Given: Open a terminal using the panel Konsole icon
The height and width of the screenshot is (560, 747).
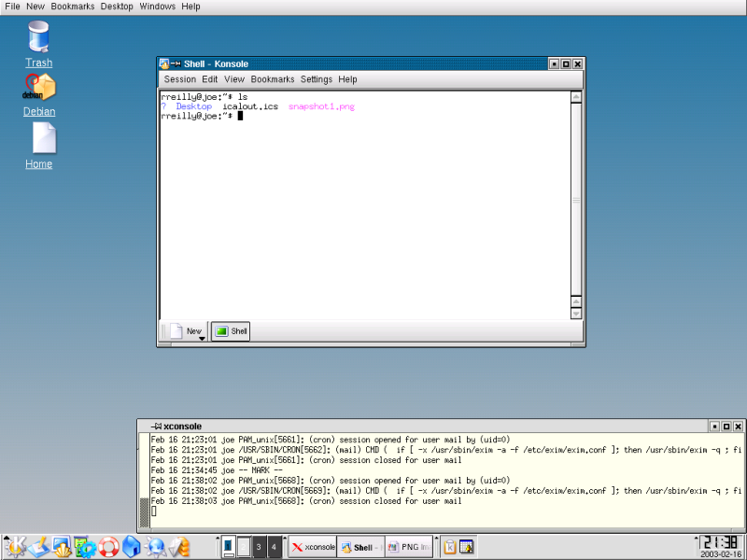Looking at the screenshot, I should (61, 546).
